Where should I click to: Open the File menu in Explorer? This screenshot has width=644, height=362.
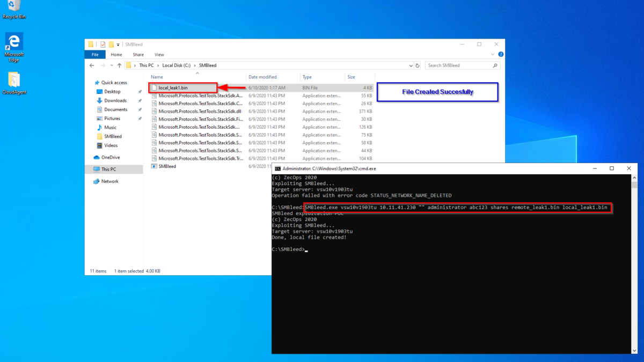[94, 54]
